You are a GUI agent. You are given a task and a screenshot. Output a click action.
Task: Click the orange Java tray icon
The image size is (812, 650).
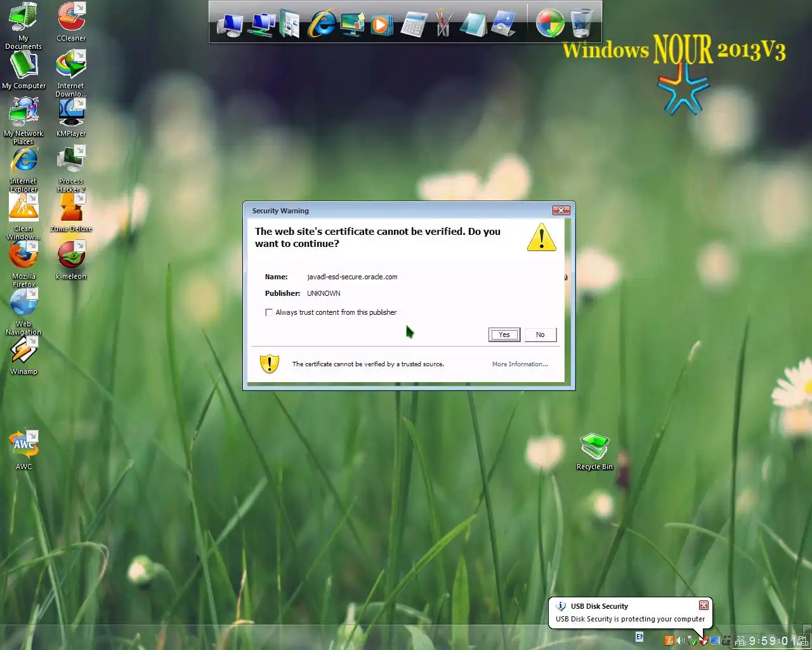tap(669, 640)
